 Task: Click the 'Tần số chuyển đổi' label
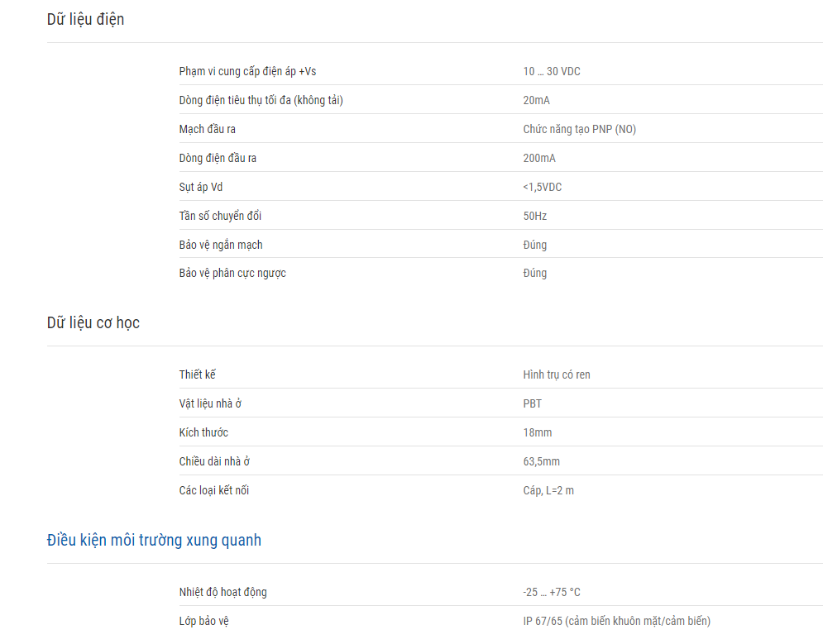click(x=220, y=216)
